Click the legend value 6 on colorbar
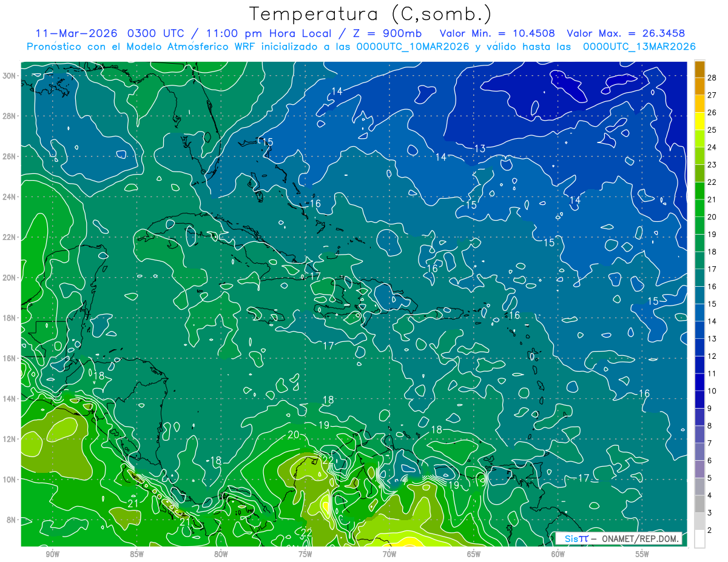Viewport: 728px width, 562px height. tap(710, 461)
